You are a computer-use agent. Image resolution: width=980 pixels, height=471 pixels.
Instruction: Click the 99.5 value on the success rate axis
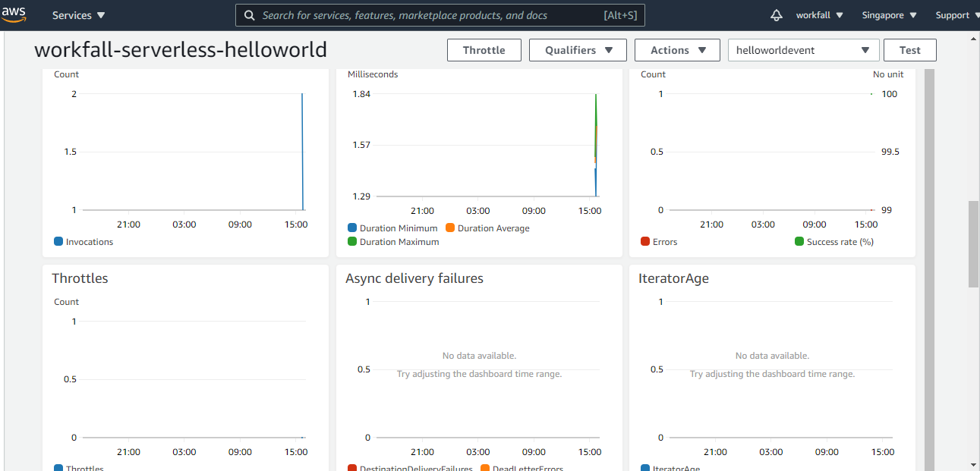tap(890, 152)
